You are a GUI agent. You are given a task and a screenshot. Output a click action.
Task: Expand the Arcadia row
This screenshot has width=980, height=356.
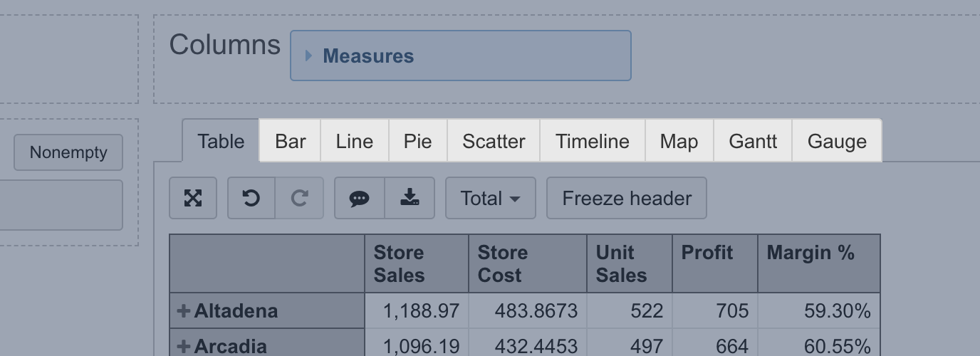click(x=184, y=346)
